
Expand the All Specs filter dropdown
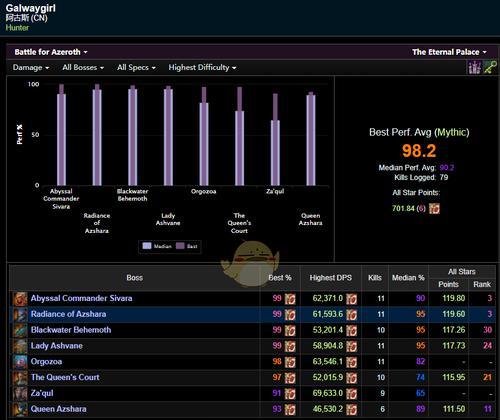coord(136,67)
